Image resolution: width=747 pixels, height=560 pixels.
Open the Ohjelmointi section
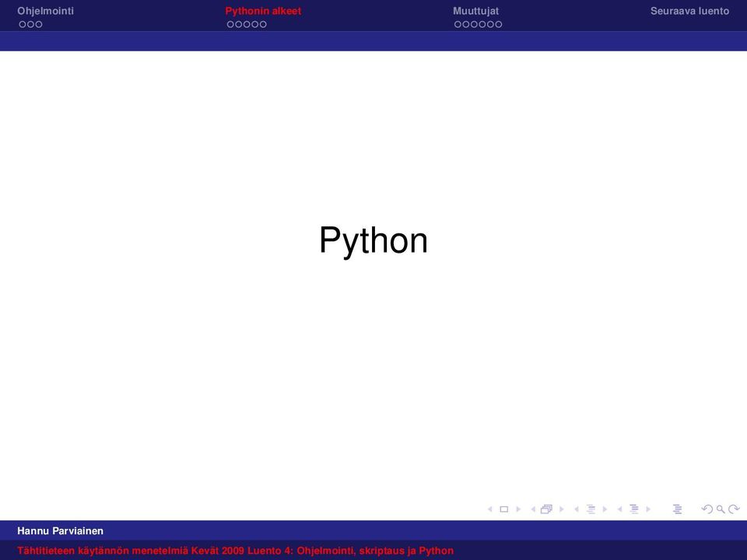tap(46, 11)
